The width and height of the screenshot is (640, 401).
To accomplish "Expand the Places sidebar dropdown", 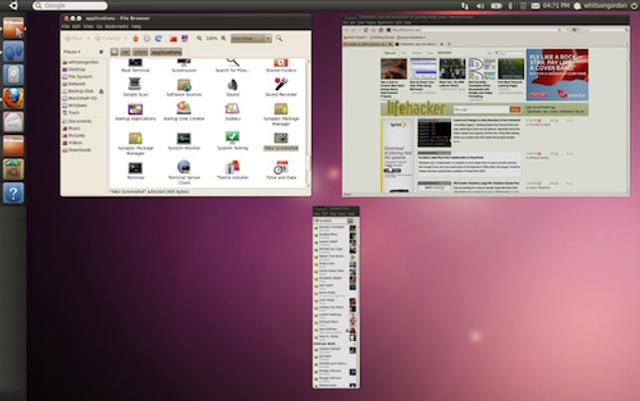I will click(x=72, y=51).
